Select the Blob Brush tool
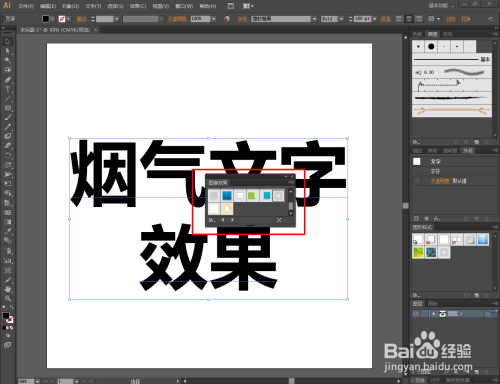This screenshot has width=500, height=384. pos(8,136)
